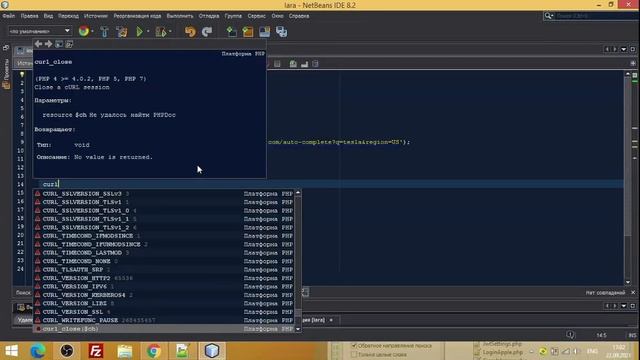
Task: Open source from documentation popup icon
Action: (x=69, y=44)
